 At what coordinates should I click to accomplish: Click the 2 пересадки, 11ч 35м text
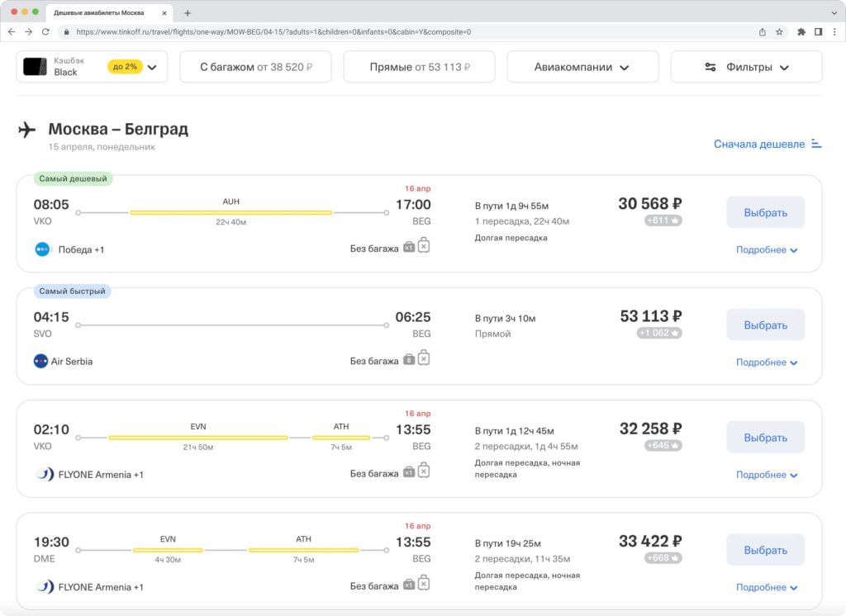point(522,559)
